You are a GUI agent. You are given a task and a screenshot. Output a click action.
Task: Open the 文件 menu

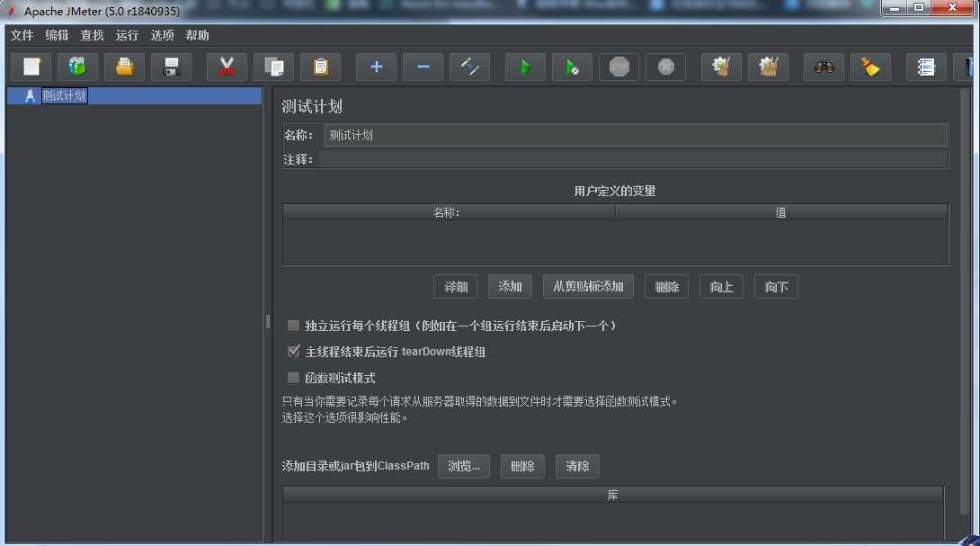(x=22, y=36)
